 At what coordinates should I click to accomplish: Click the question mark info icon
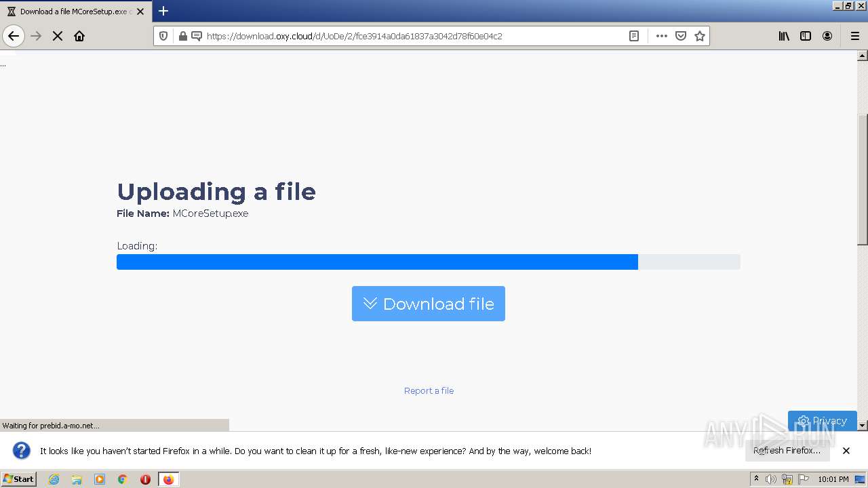coord(22,451)
